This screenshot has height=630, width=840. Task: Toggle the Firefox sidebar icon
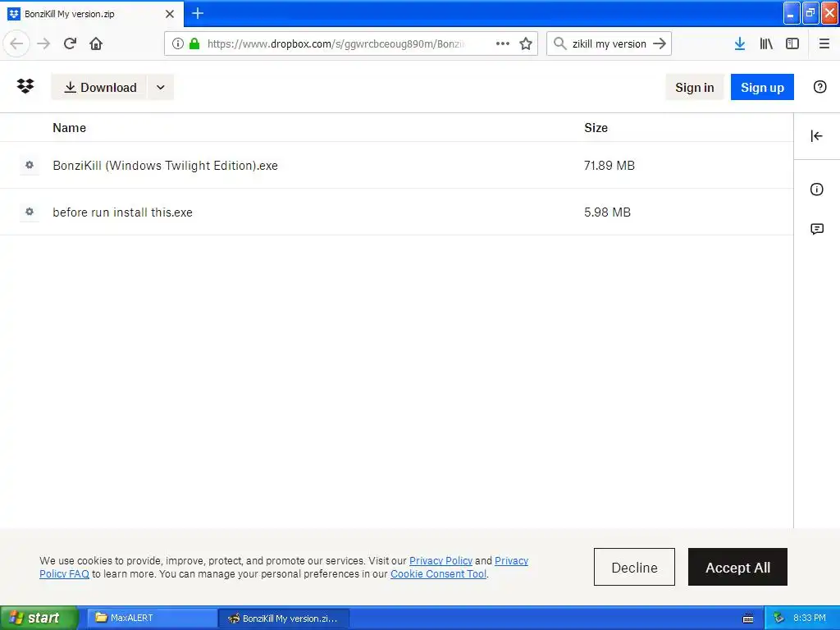[792, 43]
